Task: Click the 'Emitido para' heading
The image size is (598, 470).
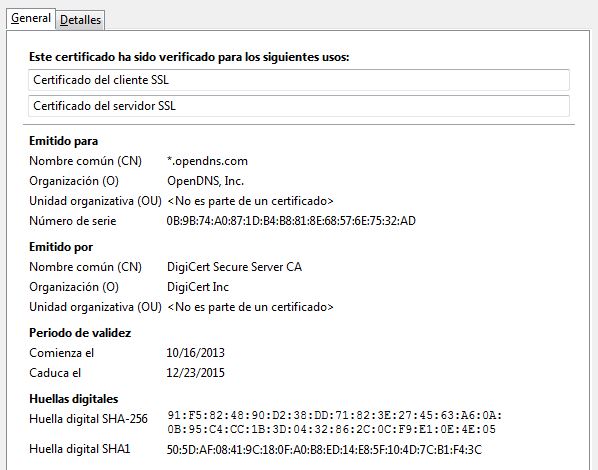Action: pos(64,141)
